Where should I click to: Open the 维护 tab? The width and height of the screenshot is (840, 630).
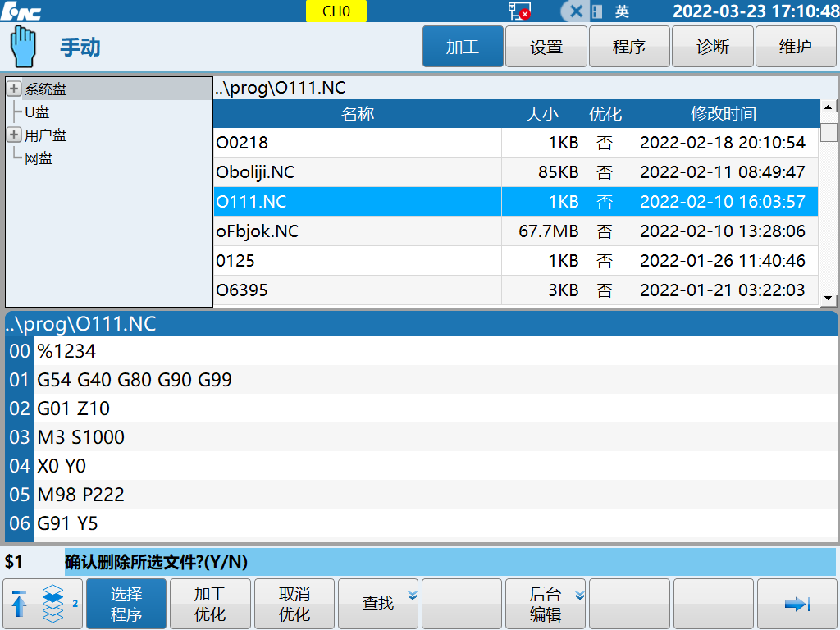(795, 47)
